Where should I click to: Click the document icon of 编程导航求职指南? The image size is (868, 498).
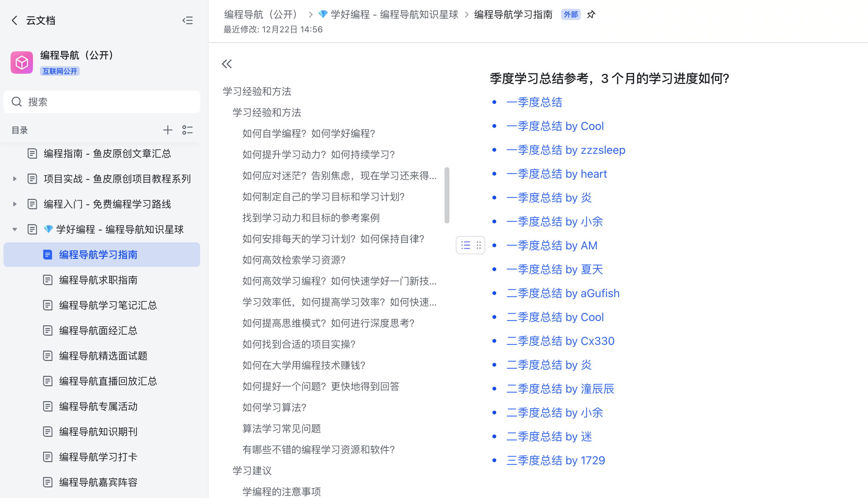(x=47, y=280)
